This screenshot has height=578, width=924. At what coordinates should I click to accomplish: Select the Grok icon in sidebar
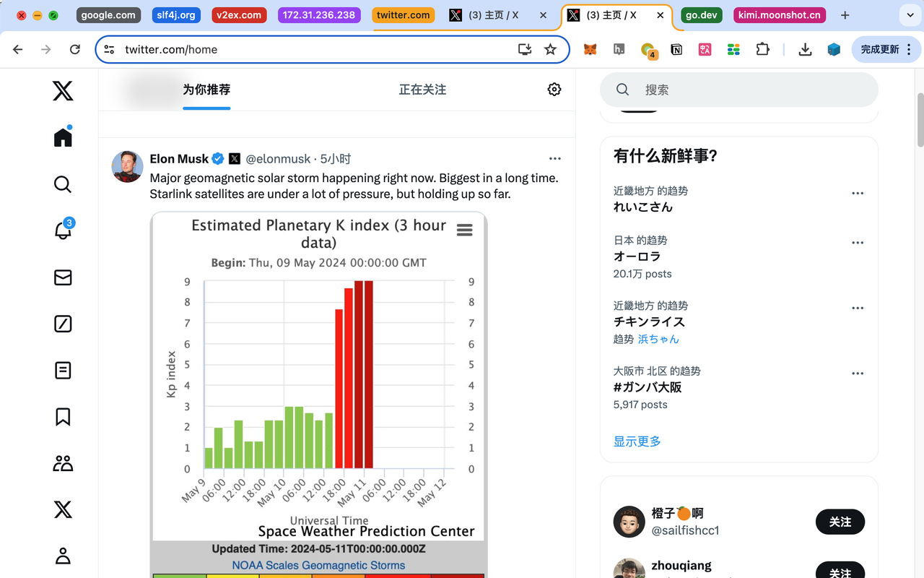pyautogui.click(x=62, y=324)
